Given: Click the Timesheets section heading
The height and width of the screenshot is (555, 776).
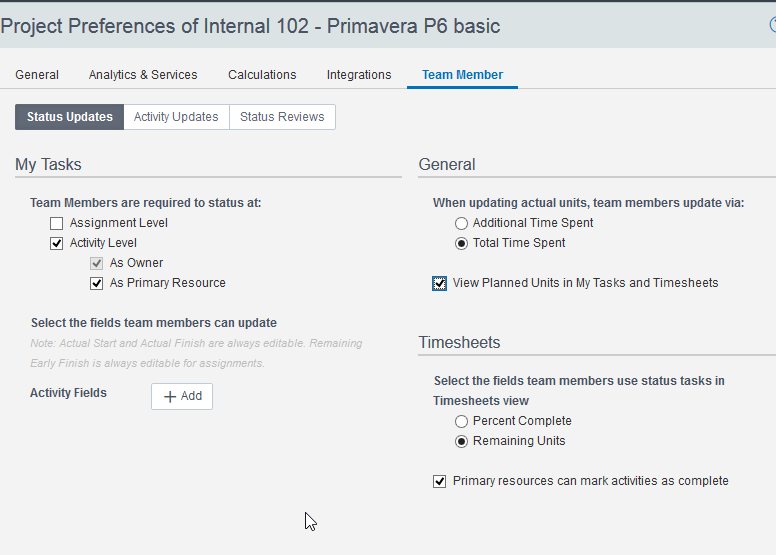Looking at the screenshot, I should tap(459, 343).
